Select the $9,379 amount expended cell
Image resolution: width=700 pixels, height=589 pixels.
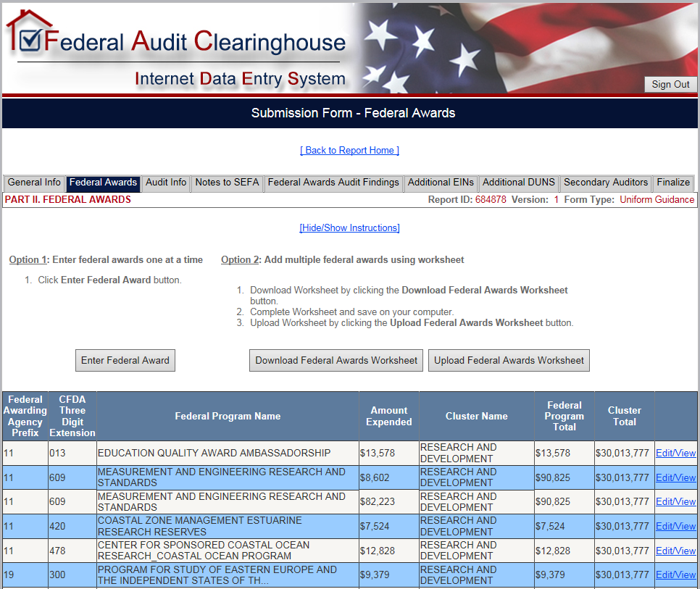tap(389, 575)
